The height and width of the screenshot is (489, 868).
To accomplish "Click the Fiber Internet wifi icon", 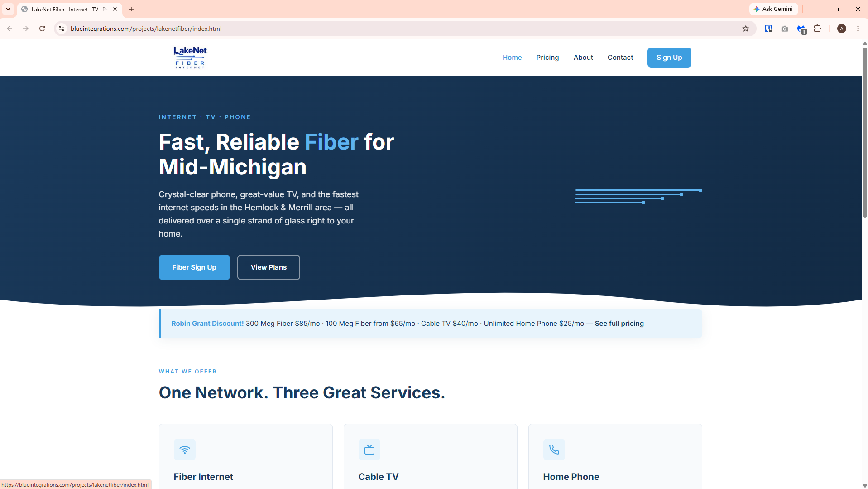I will click(185, 450).
